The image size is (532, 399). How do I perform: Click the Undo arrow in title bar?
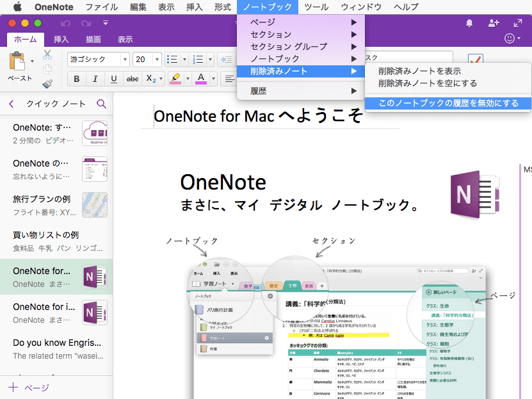click(x=65, y=23)
